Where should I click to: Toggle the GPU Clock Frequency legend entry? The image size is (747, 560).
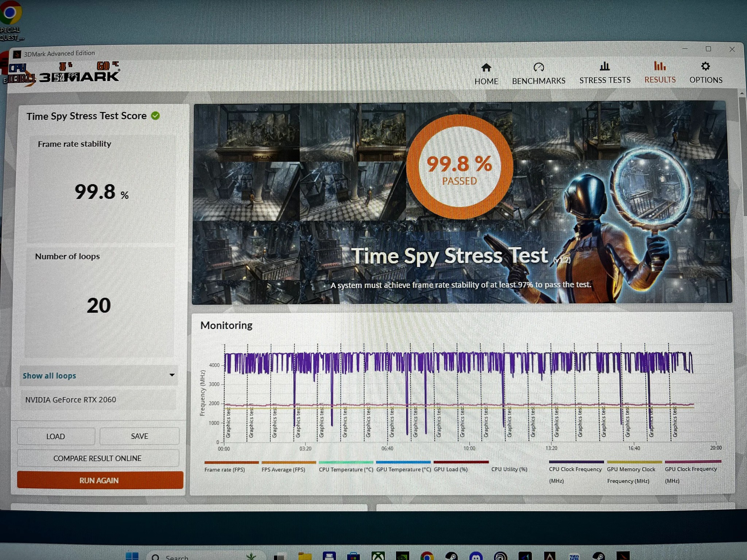(x=692, y=472)
